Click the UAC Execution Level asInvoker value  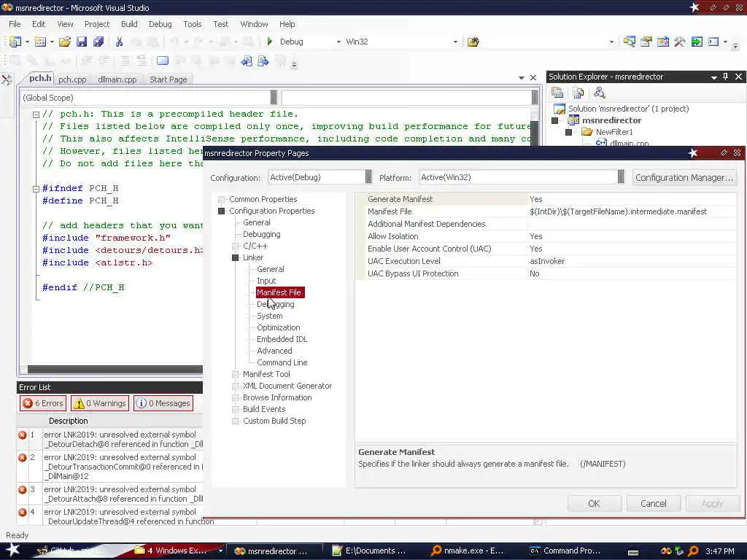pos(547,261)
